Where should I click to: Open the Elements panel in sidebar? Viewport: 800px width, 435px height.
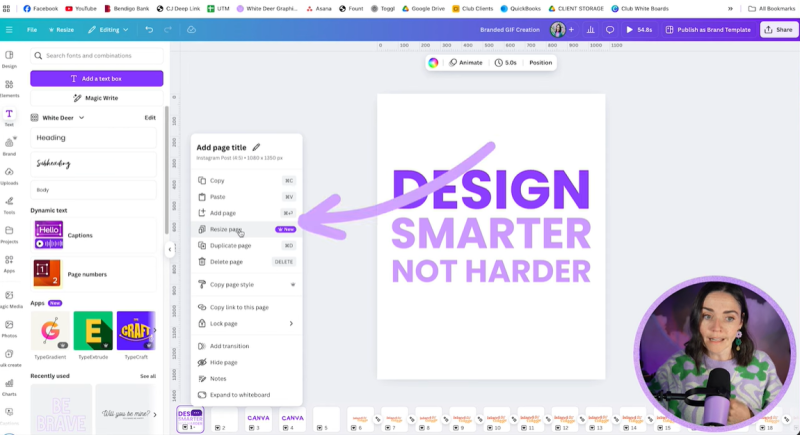(9, 88)
